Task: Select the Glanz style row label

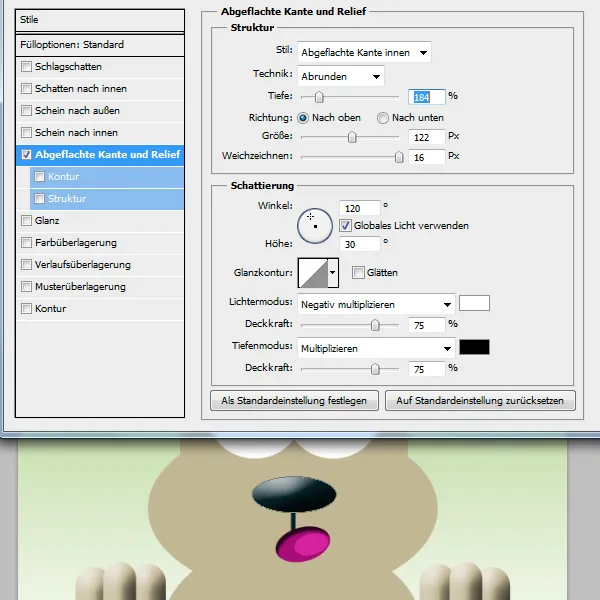Action: point(47,221)
